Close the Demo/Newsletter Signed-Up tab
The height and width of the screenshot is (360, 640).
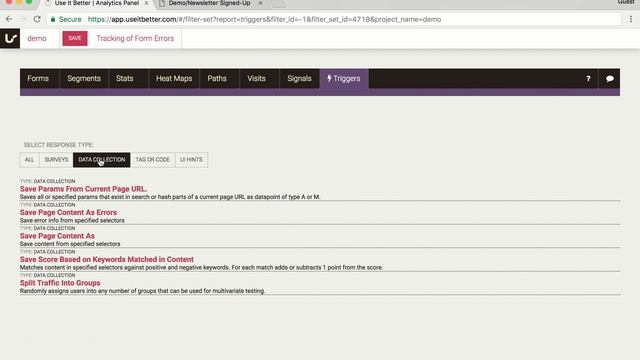tap(260, 3)
